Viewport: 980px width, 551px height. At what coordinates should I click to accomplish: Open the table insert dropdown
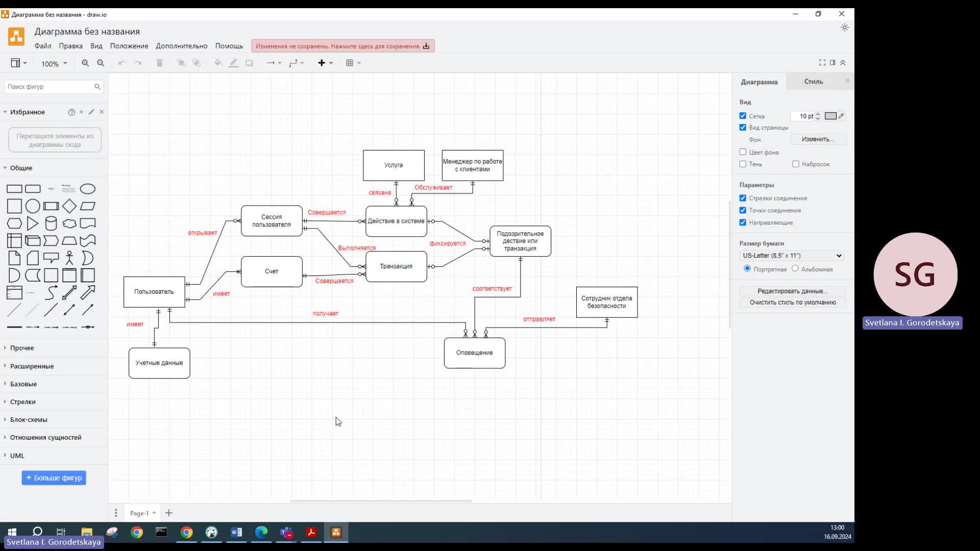[353, 63]
